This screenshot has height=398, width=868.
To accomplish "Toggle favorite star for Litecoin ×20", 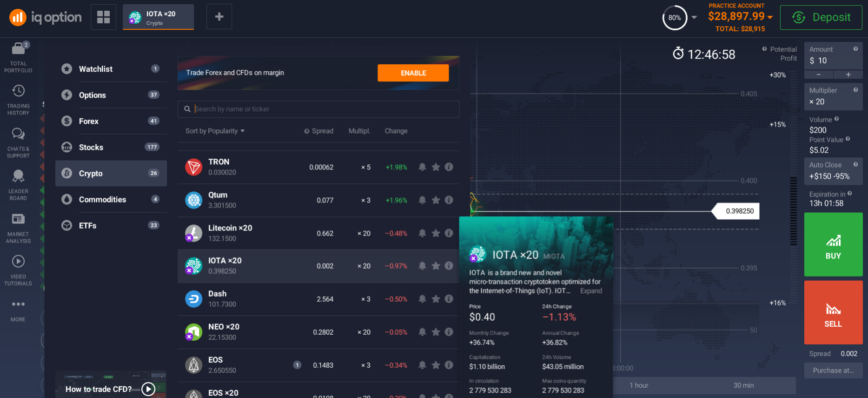I will 436,233.
